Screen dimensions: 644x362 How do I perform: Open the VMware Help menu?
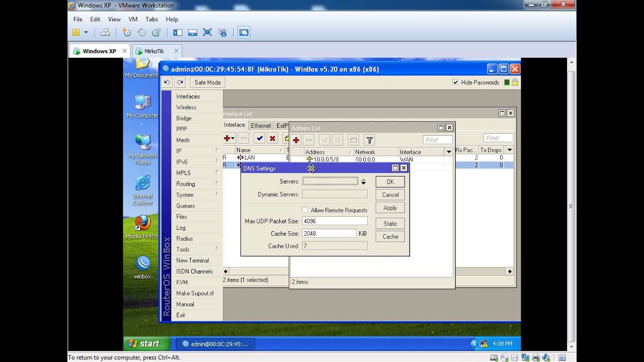[172, 19]
